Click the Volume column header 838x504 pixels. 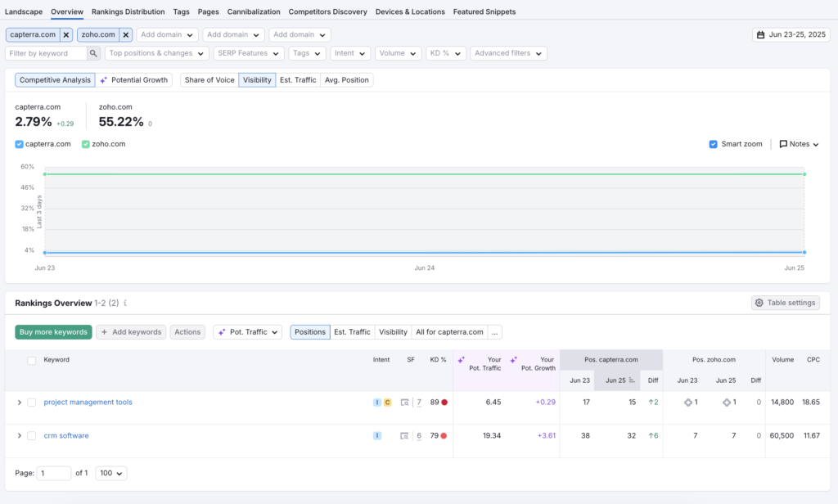[x=782, y=360]
